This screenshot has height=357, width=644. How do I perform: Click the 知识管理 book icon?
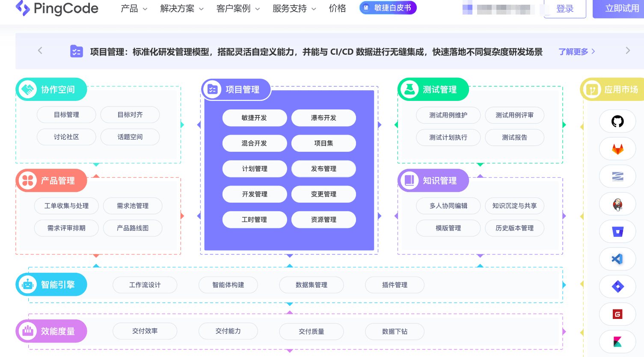[x=410, y=180]
